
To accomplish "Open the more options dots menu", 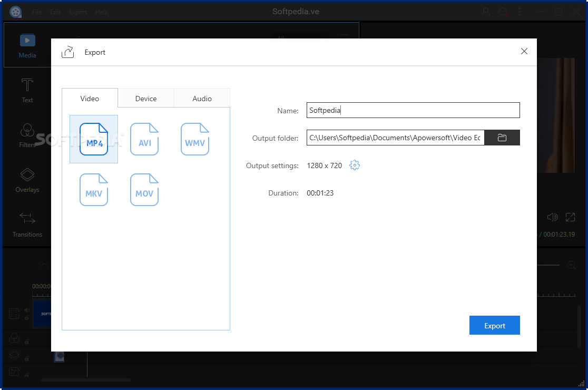I will [520, 12].
